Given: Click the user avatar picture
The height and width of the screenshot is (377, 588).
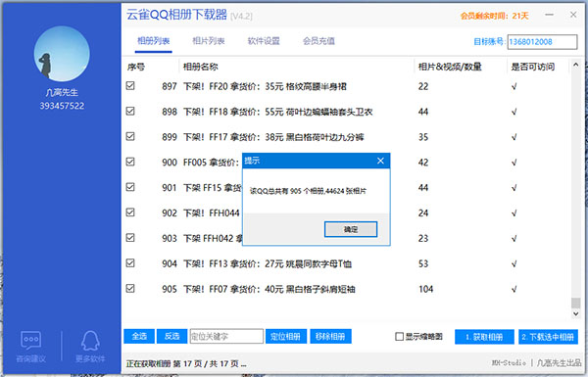Looking at the screenshot, I should click(62, 54).
